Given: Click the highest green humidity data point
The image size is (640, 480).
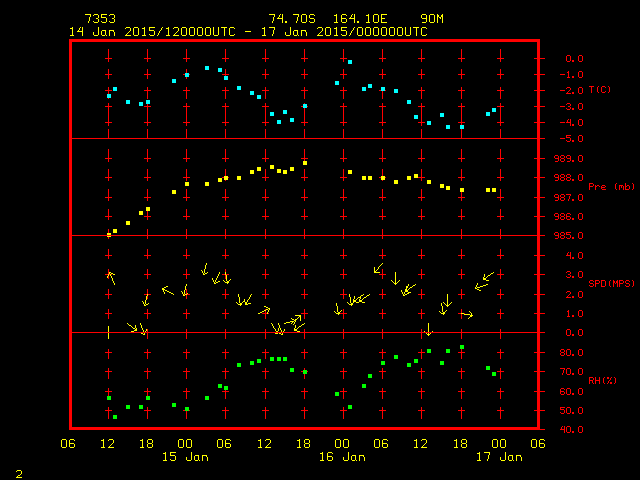Looking at the screenshot, I should [x=462, y=347].
